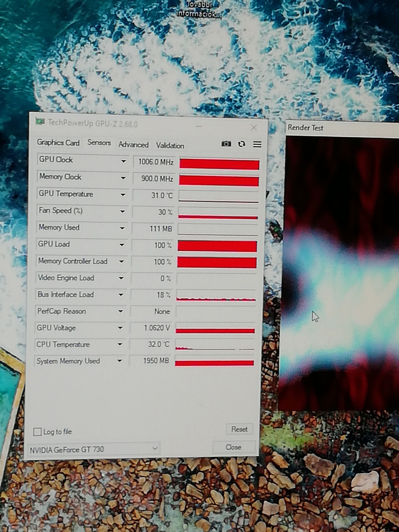Open the Advanced tab
This screenshot has height=532, width=399.
[133, 145]
